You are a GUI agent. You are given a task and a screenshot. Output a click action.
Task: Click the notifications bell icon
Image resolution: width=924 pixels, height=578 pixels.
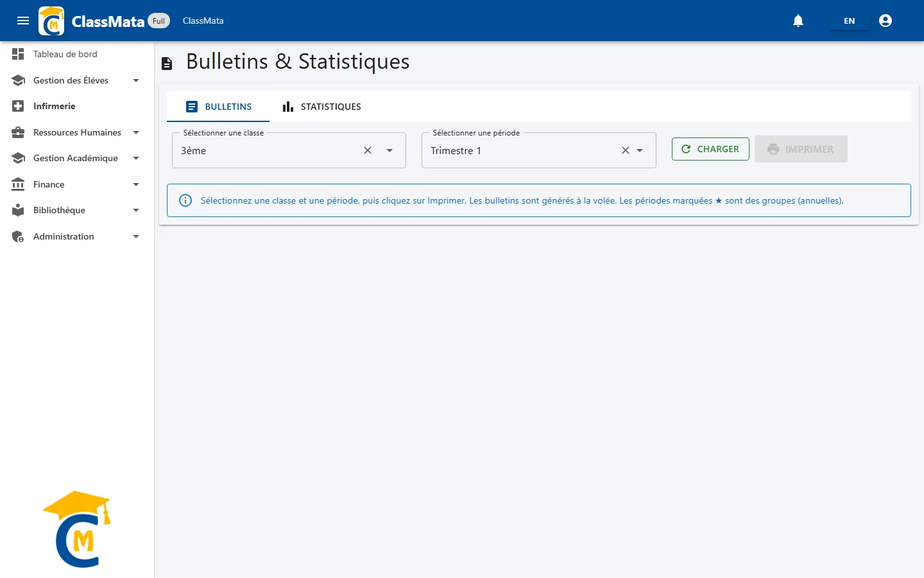pos(798,21)
